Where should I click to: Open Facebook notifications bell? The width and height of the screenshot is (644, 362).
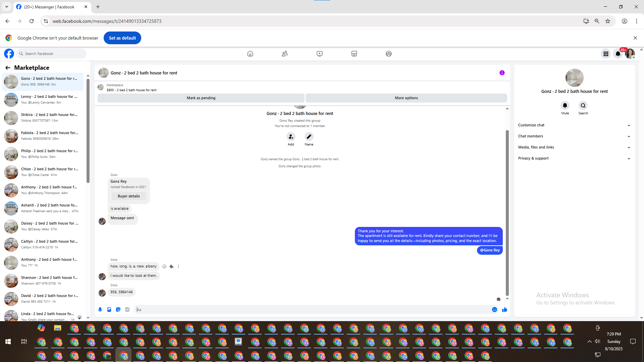point(618,54)
